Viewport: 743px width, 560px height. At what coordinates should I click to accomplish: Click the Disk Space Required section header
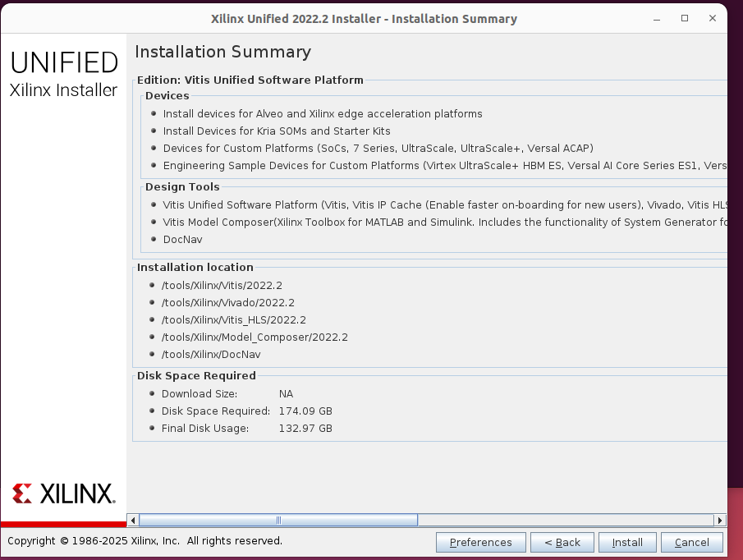point(196,376)
